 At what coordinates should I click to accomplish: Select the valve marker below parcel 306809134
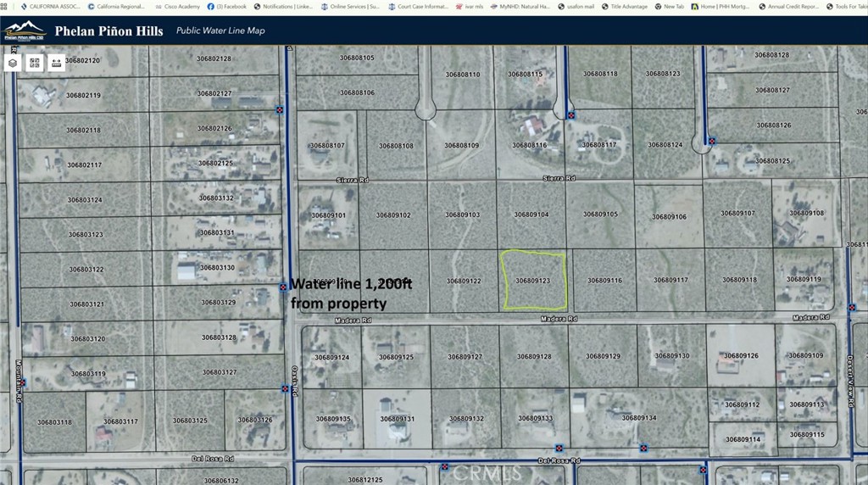tap(643, 448)
